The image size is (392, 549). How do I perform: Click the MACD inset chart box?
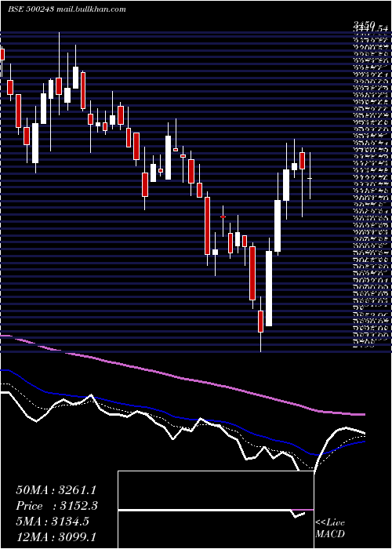pos(216,510)
